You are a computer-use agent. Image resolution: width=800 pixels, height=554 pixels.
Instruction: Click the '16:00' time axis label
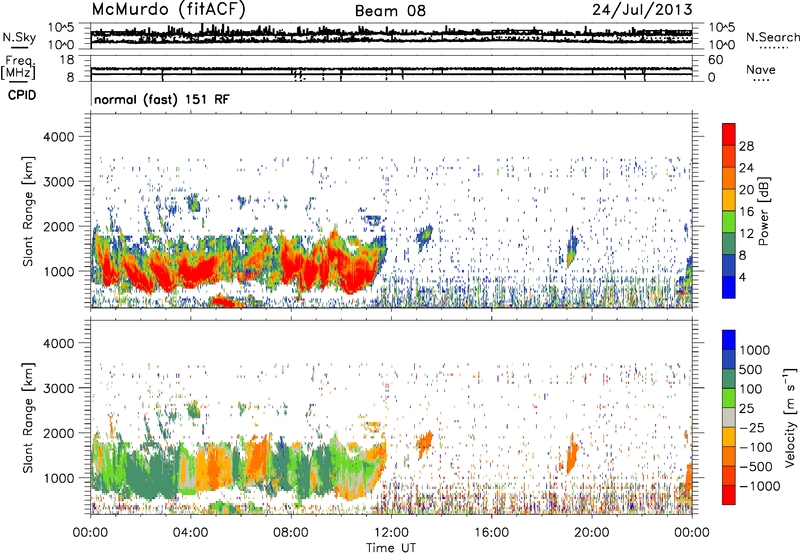[491, 533]
